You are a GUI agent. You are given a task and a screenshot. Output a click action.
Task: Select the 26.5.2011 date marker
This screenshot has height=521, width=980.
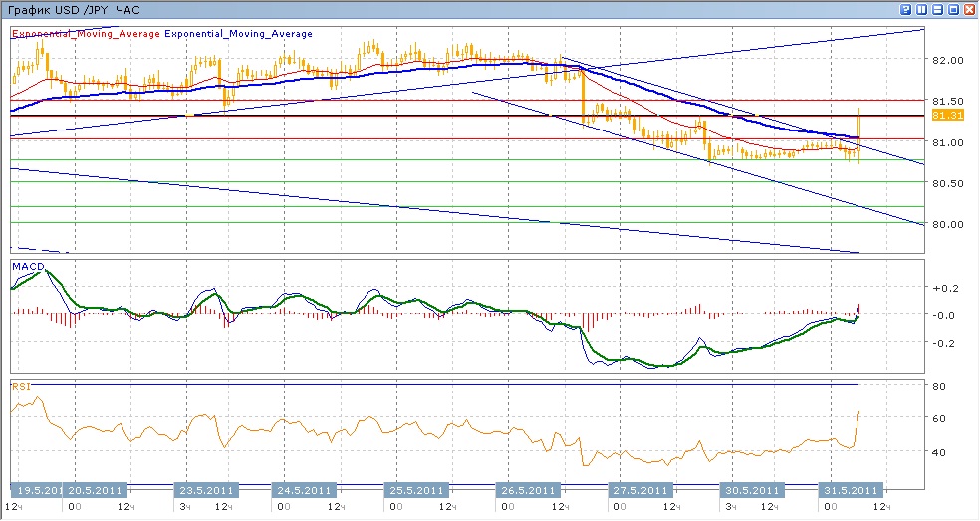[x=527, y=490]
